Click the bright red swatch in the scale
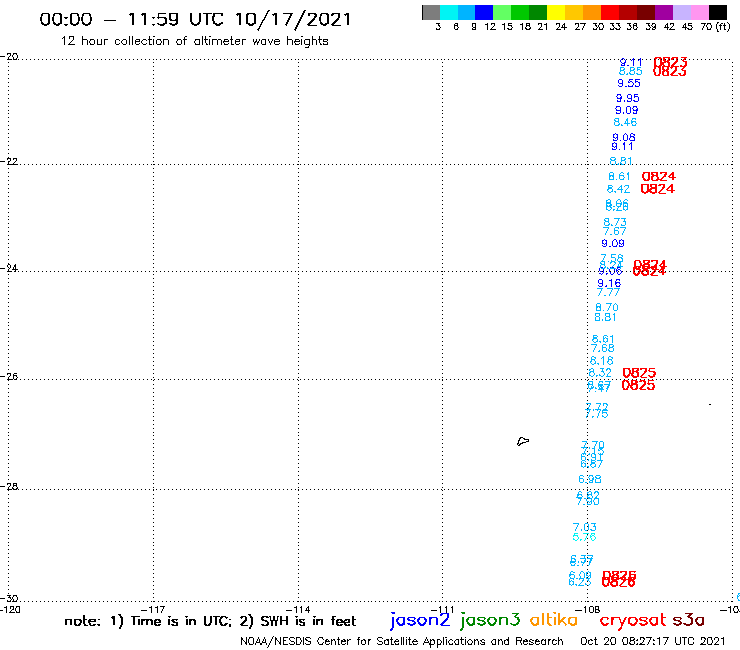Screen dimensions: 740x650 point(610,12)
